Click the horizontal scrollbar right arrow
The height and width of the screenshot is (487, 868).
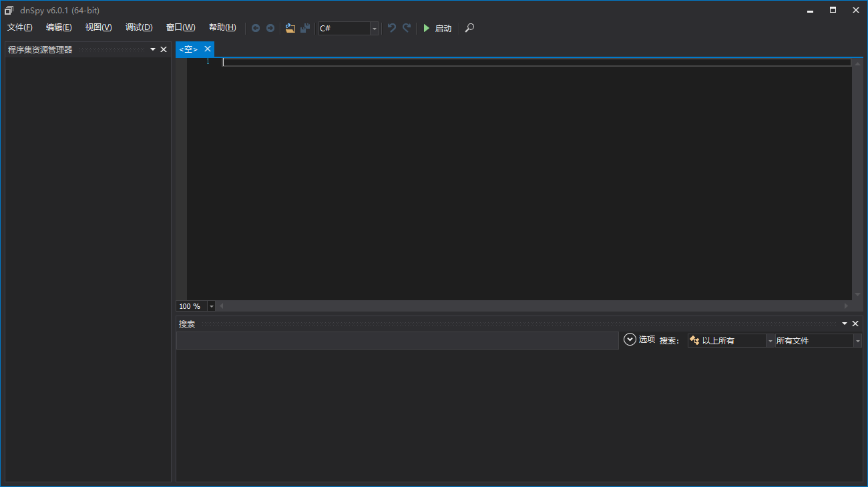click(x=847, y=306)
